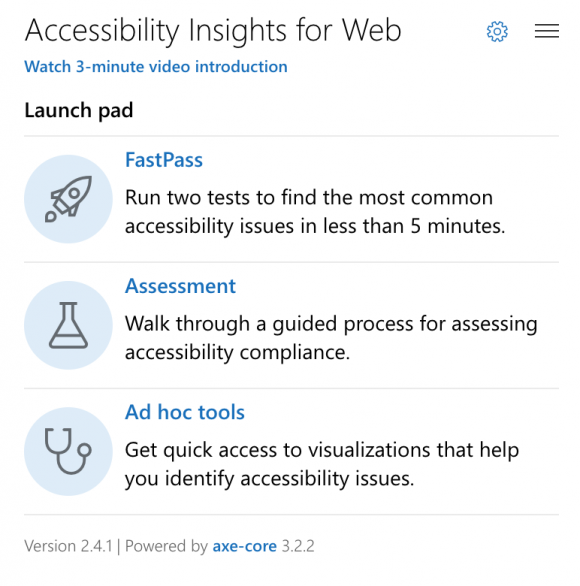Viewport: 580px width, 586px height.
Task: Click the 'accessibility compliance.' text line
Action: point(237,352)
